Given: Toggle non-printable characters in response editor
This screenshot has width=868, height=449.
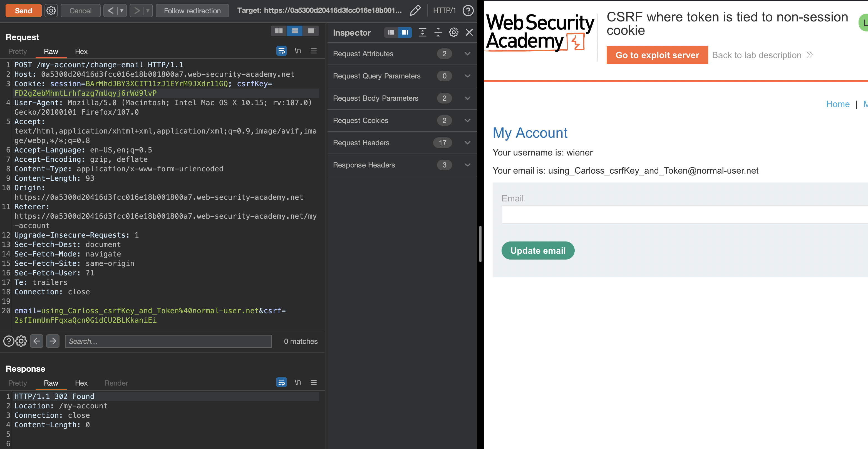Looking at the screenshot, I should 297,382.
